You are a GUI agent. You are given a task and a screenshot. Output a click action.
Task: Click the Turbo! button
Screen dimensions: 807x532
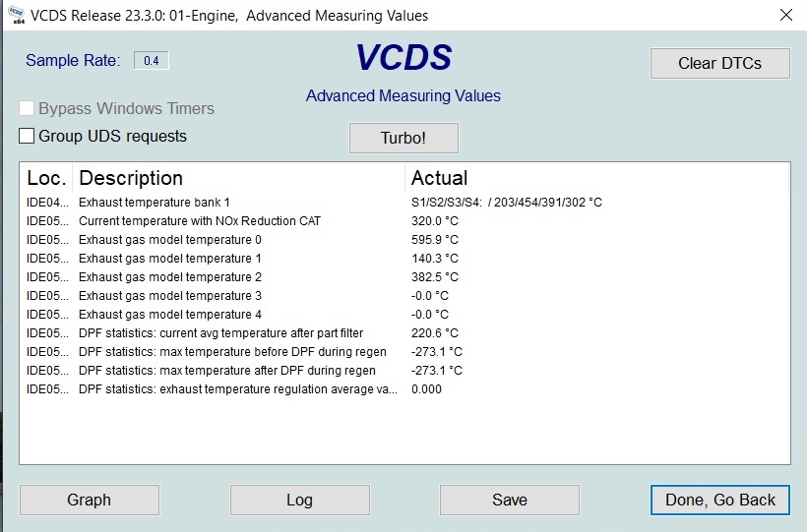[403, 138]
